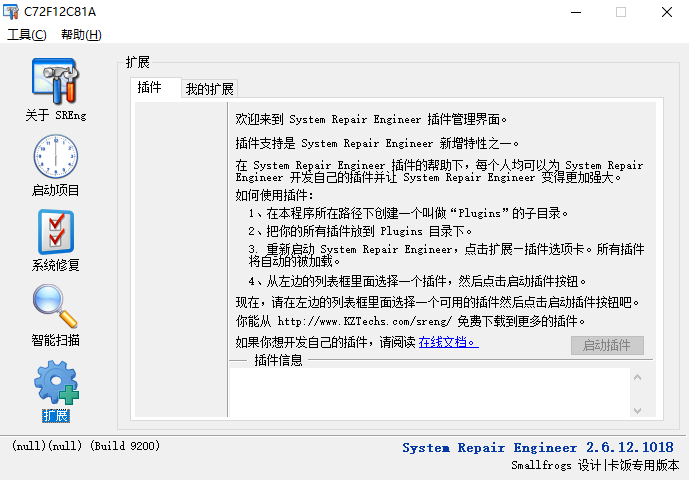689x480 pixels.
Task: Minimize the C72F12C81A window
Action: (x=576, y=12)
